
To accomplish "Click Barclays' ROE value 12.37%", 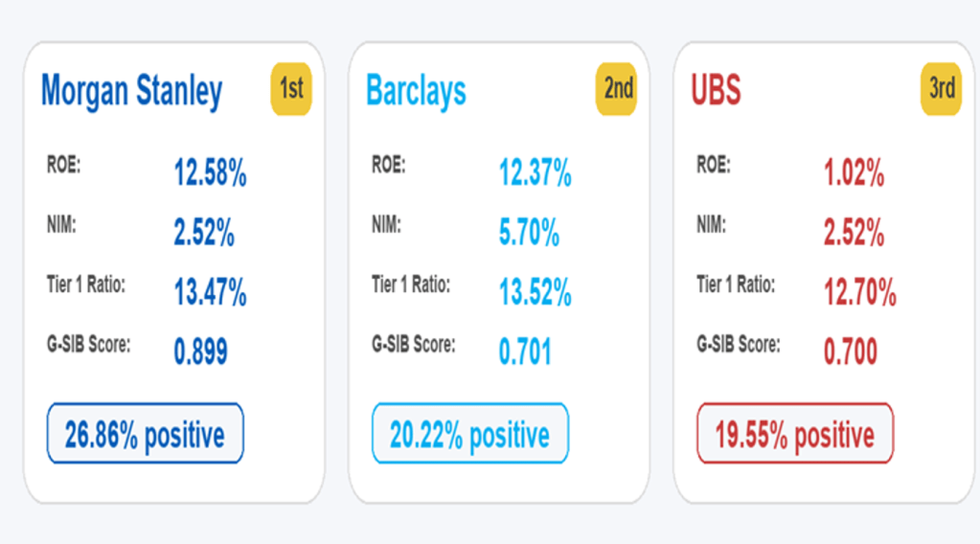I will click(535, 174).
